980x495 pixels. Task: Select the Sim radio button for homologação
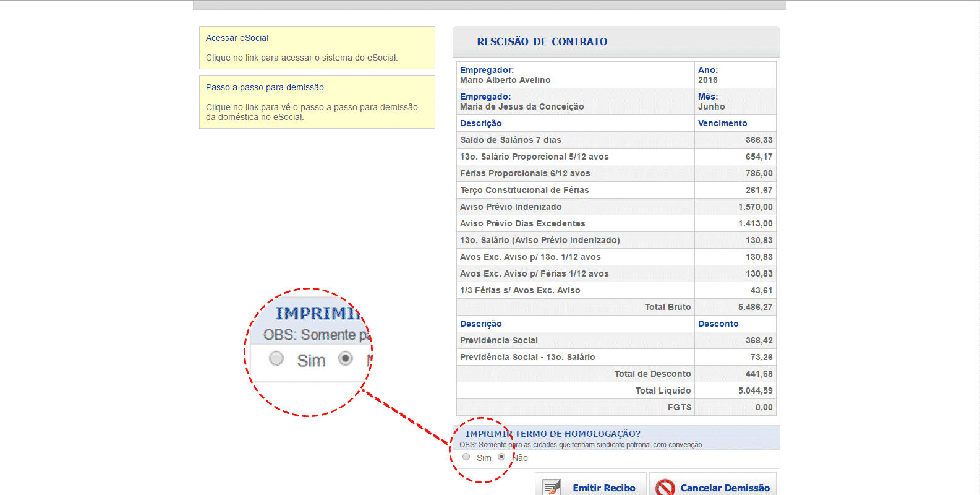(x=466, y=457)
